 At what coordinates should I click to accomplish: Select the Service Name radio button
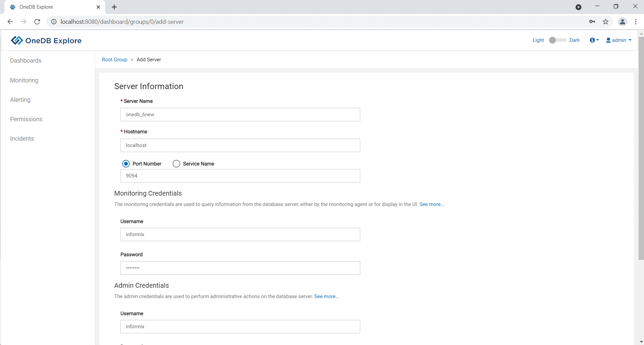click(x=176, y=164)
